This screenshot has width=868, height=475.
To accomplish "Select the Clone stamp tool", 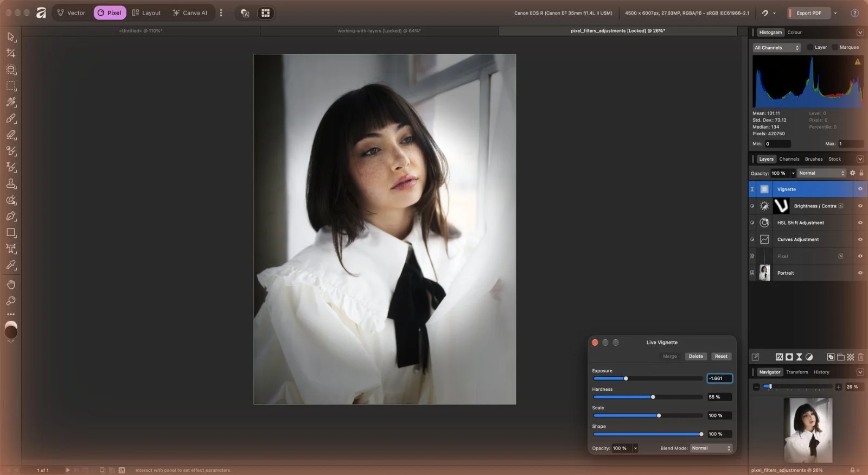I will click(11, 183).
